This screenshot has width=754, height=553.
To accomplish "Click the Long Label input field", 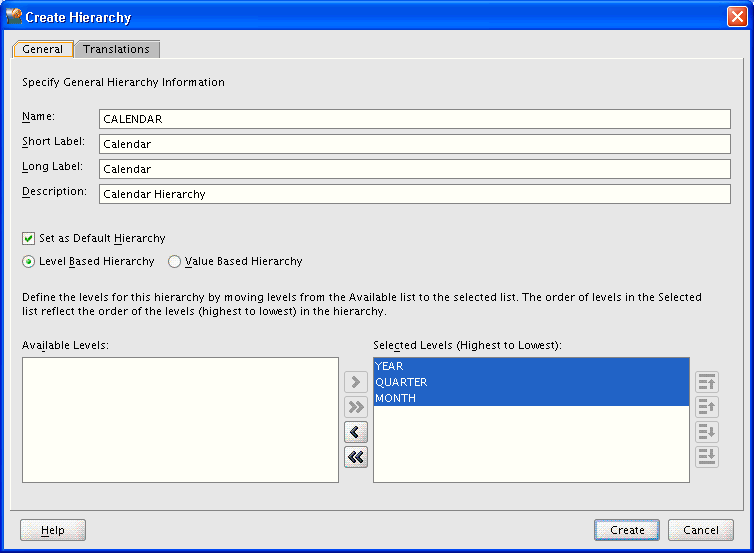I will tap(415, 169).
